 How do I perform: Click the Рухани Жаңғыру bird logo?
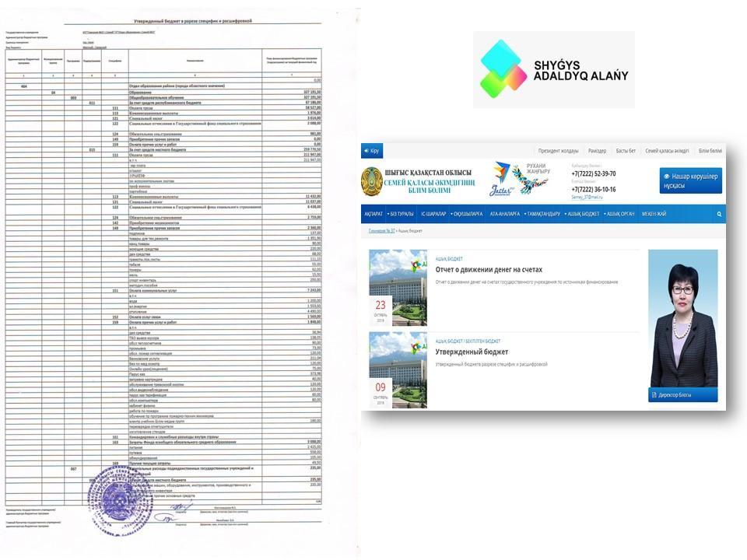(x=531, y=179)
